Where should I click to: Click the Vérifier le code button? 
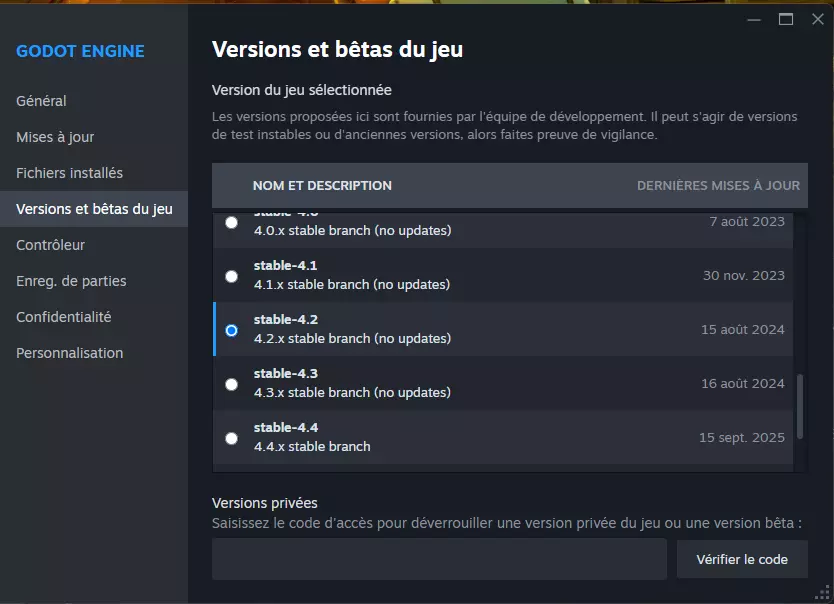742,559
